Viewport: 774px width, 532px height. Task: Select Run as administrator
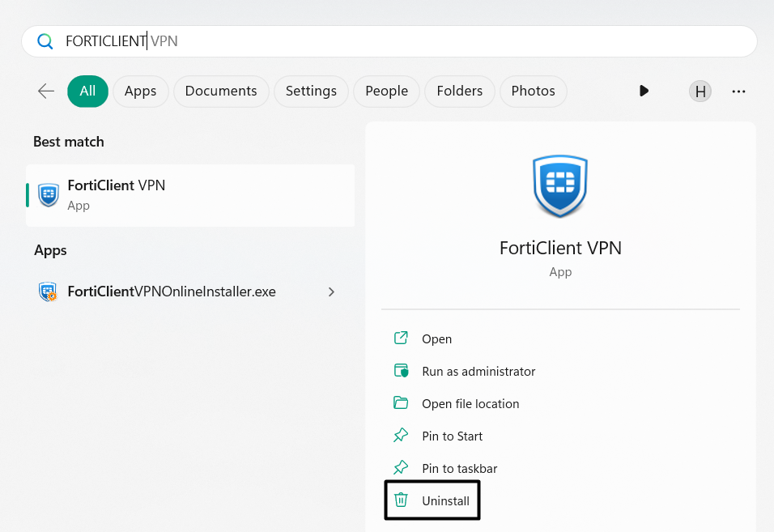point(478,371)
